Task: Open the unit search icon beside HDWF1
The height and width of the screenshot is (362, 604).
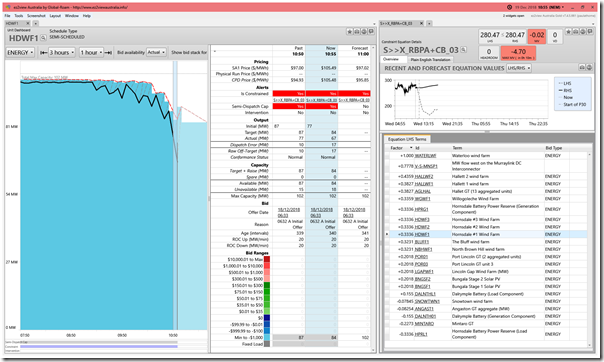Action: [x=43, y=38]
